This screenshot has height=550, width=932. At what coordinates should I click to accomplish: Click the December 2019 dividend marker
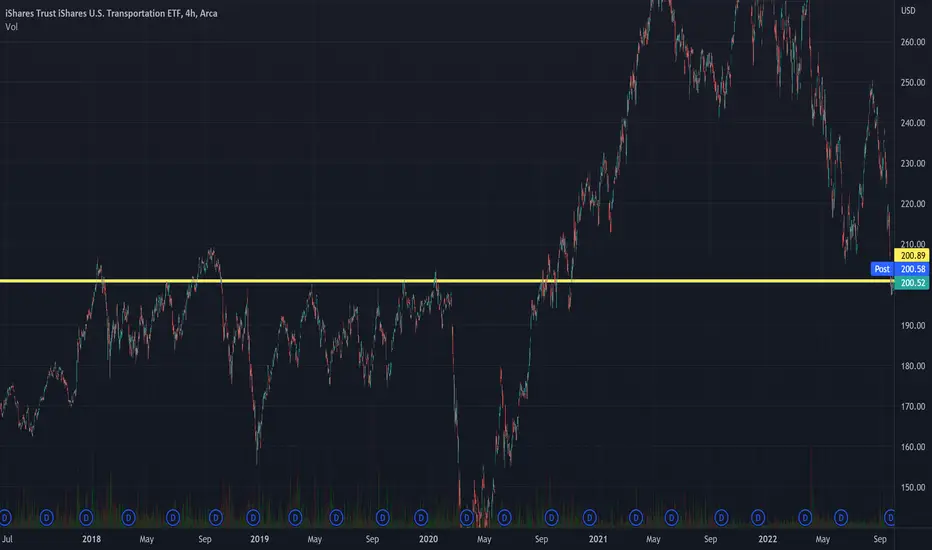point(421,518)
